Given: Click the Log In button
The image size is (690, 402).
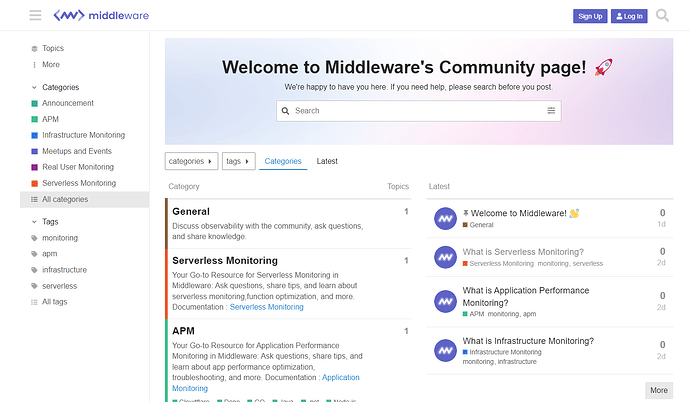Looking at the screenshot, I should [629, 16].
